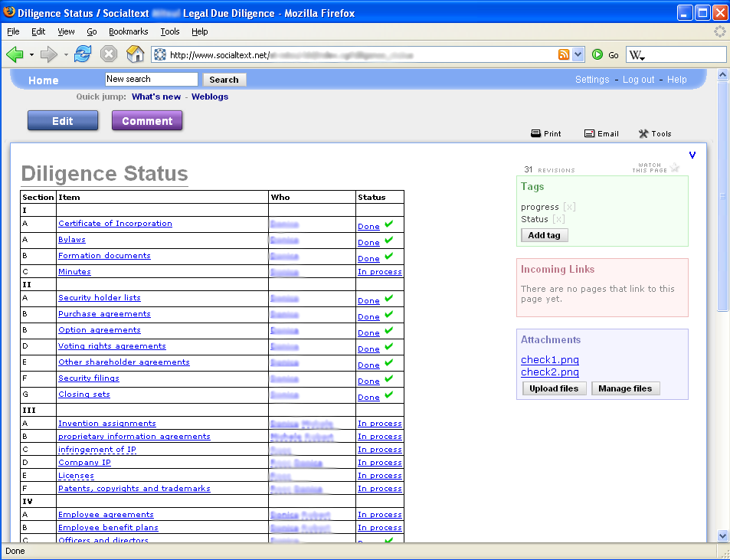This screenshot has height=560, width=730.
Task: Click the RSS feed icon in address bar
Action: click(564, 54)
